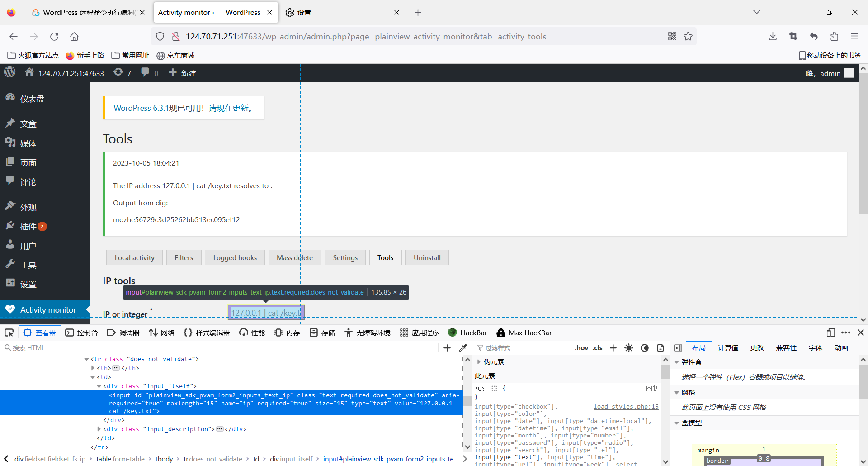Open the DevTools more options menu
The image size is (868, 466).
(846, 333)
